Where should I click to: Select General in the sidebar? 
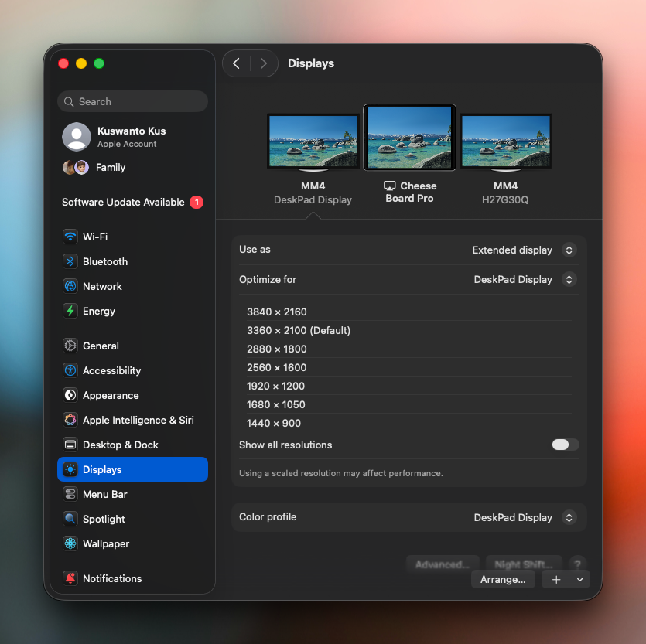(x=132, y=346)
